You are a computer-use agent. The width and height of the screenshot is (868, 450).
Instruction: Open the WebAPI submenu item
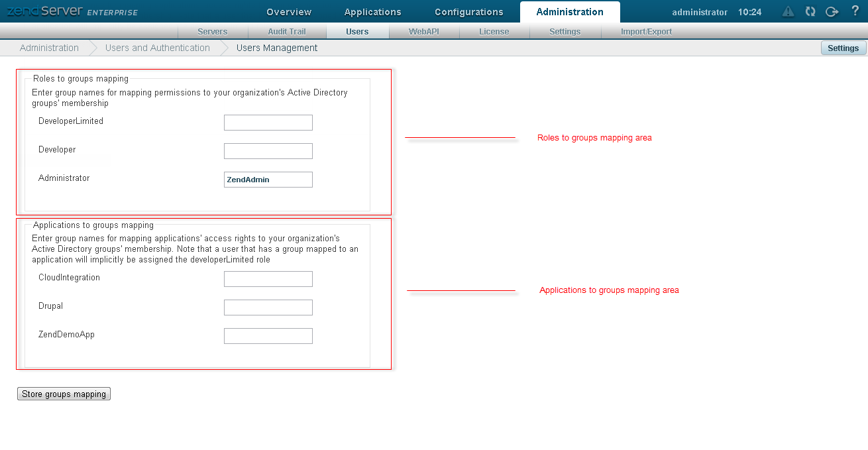(x=423, y=32)
